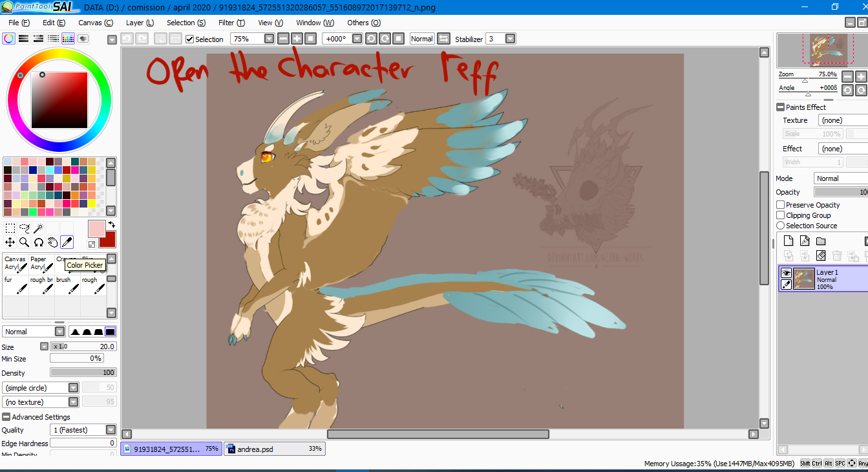Select the rectangular Selection tool
This screenshot has width=868, height=472.
[10, 228]
